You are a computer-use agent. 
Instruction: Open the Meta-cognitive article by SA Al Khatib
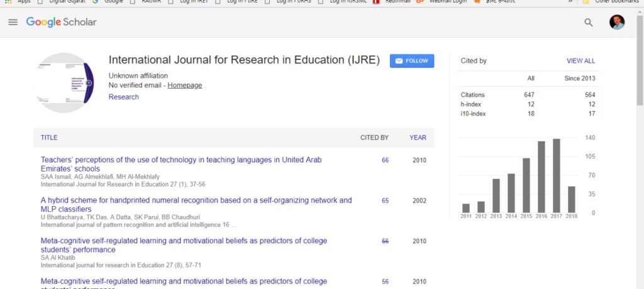(184, 245)
